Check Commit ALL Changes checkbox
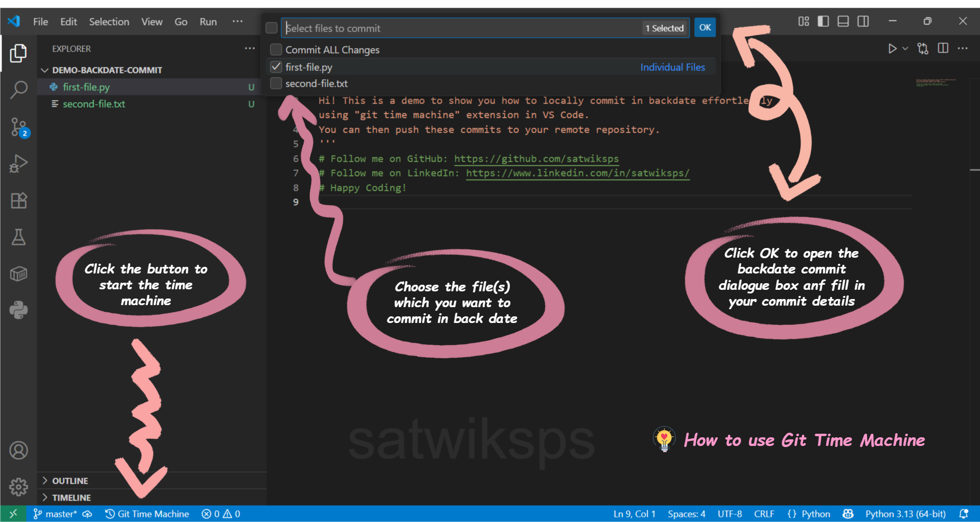This screenshot has width=980, height=522. tap(276, 49)
